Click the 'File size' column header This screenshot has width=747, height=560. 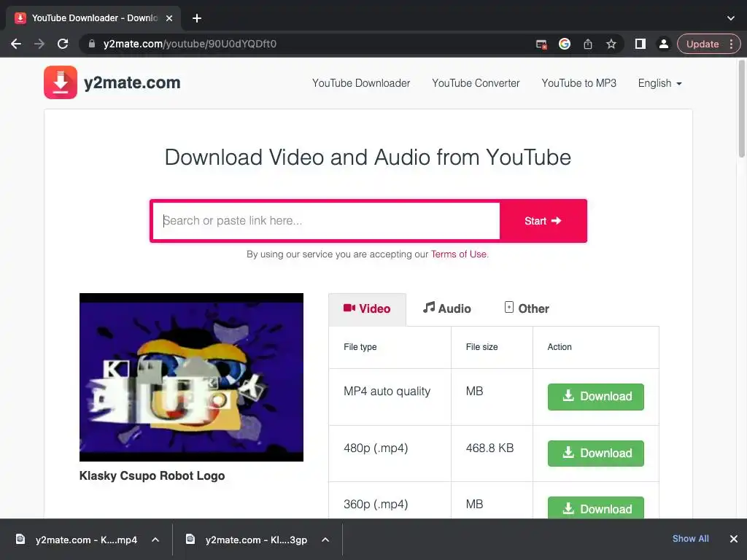tap(481, 347)
